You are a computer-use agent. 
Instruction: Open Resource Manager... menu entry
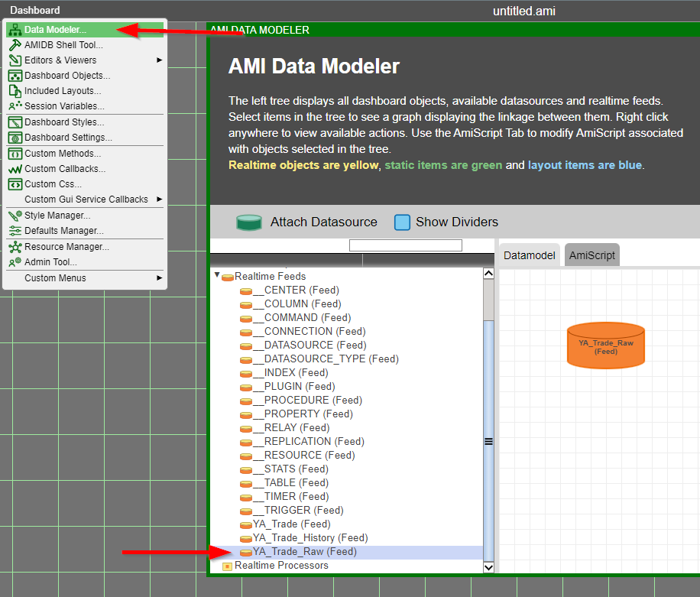(x=85, y=247)
